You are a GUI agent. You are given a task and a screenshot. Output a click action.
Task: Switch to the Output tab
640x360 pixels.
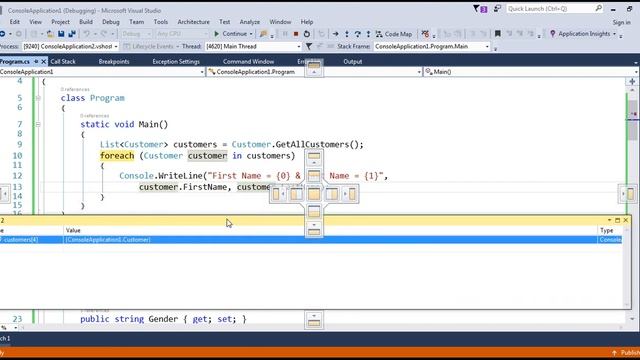[353, 62]
